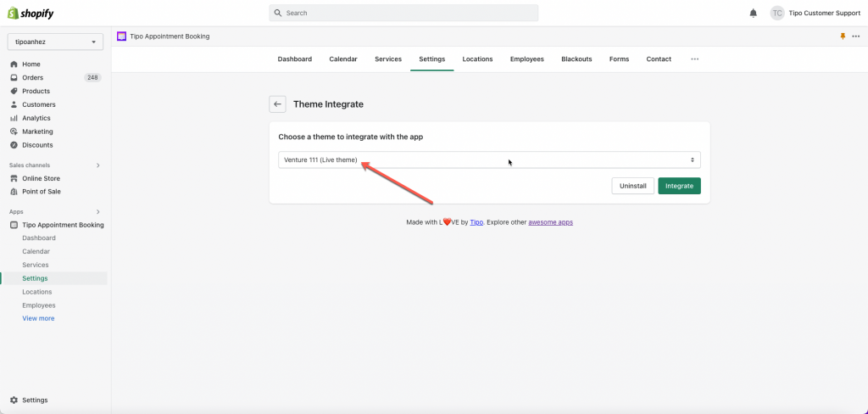Open the Contact tab

point(659,59)
